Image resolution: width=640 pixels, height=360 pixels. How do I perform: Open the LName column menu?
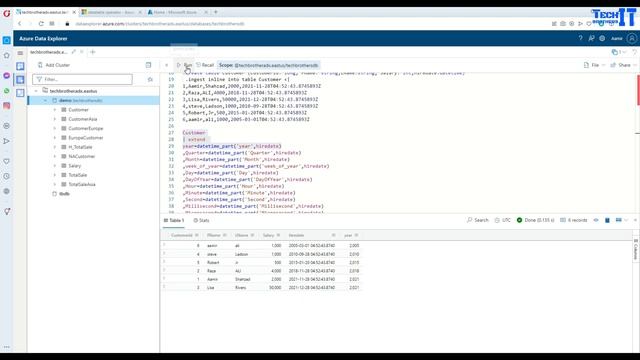coord(252,235)
